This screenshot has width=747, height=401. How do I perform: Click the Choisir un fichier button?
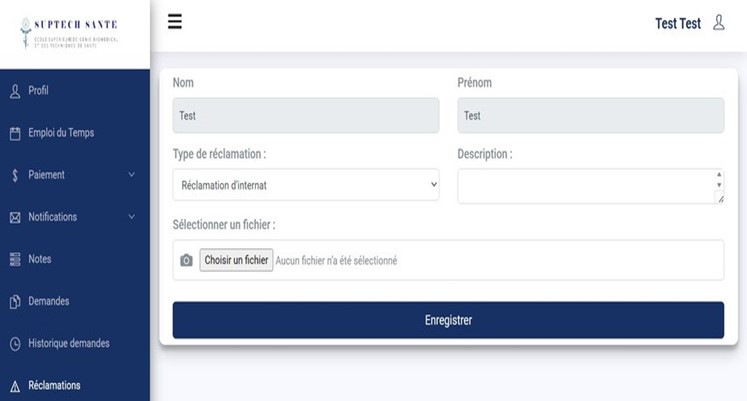[x=236, y=260]
